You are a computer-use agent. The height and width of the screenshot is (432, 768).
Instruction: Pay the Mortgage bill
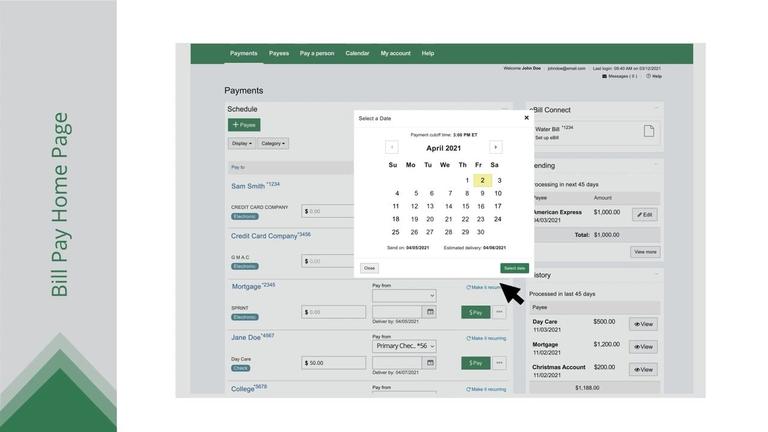(476, 312)
